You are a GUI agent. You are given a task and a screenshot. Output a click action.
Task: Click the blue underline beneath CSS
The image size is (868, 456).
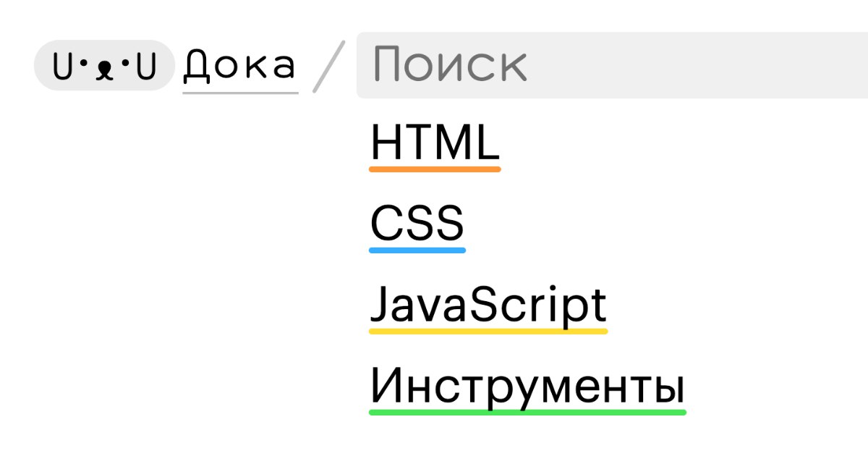coord(417,250)
